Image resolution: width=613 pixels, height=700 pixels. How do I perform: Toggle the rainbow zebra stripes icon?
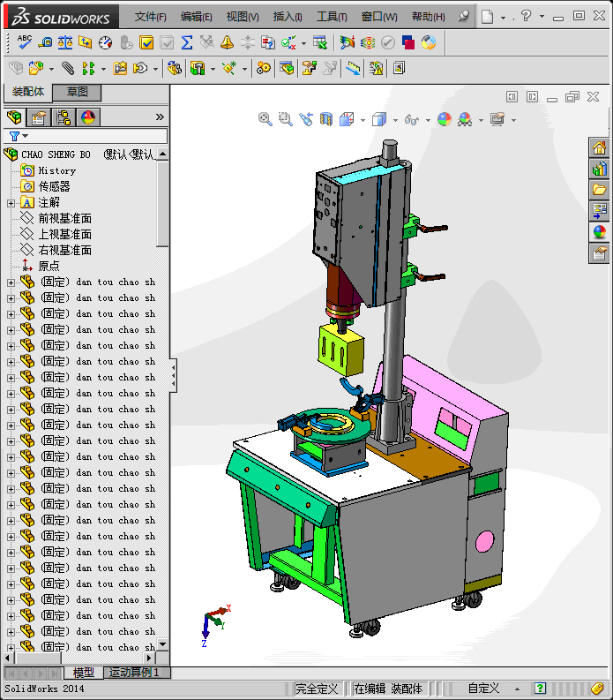coord(368,42)
